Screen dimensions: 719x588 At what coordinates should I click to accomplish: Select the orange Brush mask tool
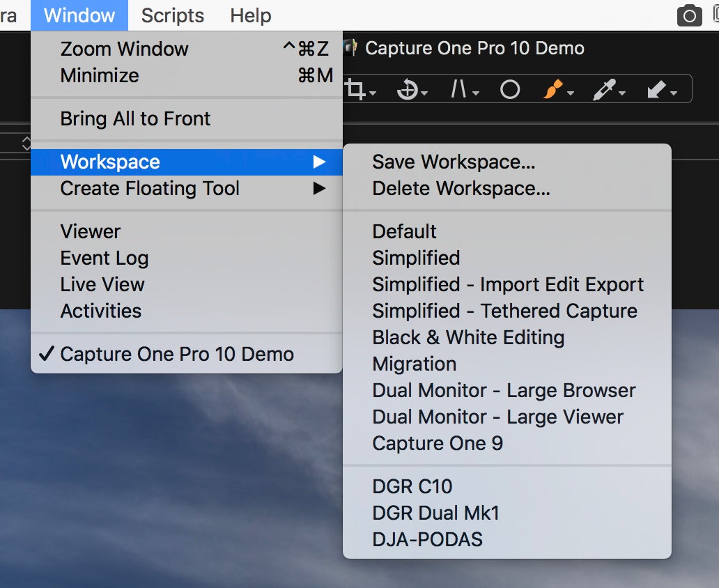(553, 89)
